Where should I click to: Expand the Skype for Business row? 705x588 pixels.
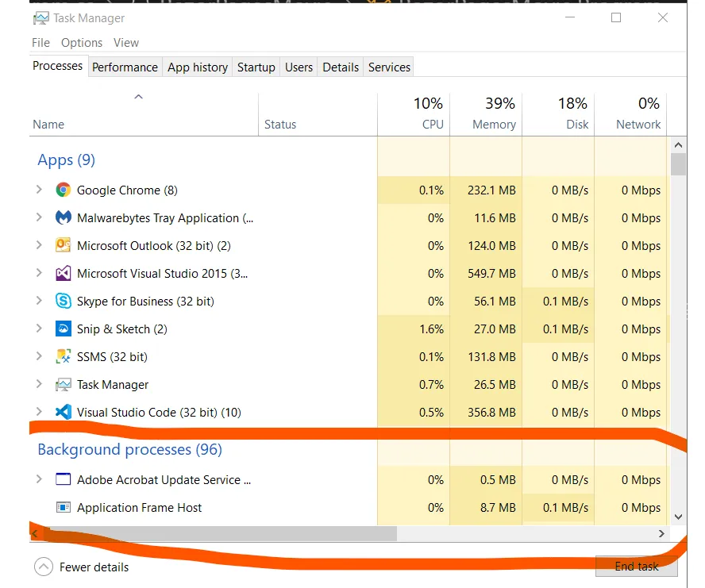[39, 301]
